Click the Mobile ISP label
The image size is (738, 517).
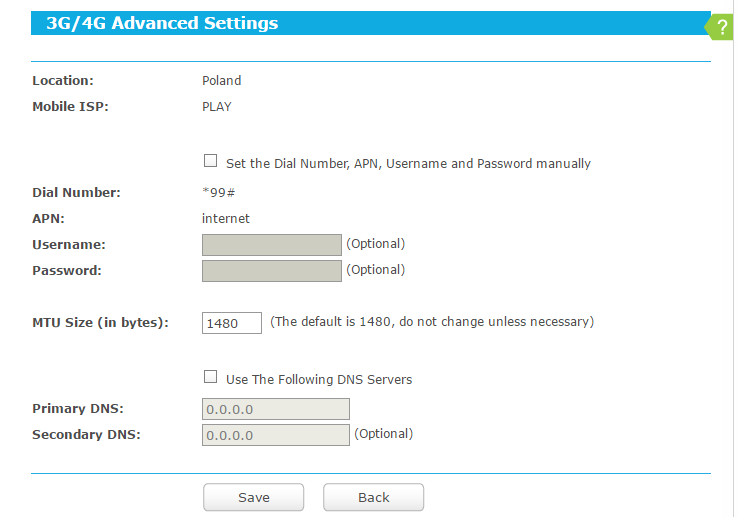tap(70, 106)
